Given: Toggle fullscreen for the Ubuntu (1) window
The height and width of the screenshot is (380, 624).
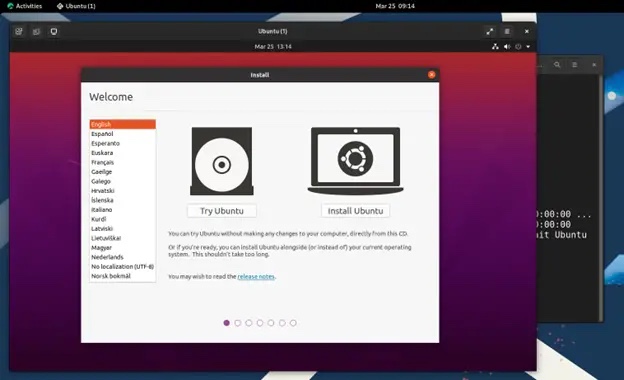Looking at the screenshot, I should 489,31.
